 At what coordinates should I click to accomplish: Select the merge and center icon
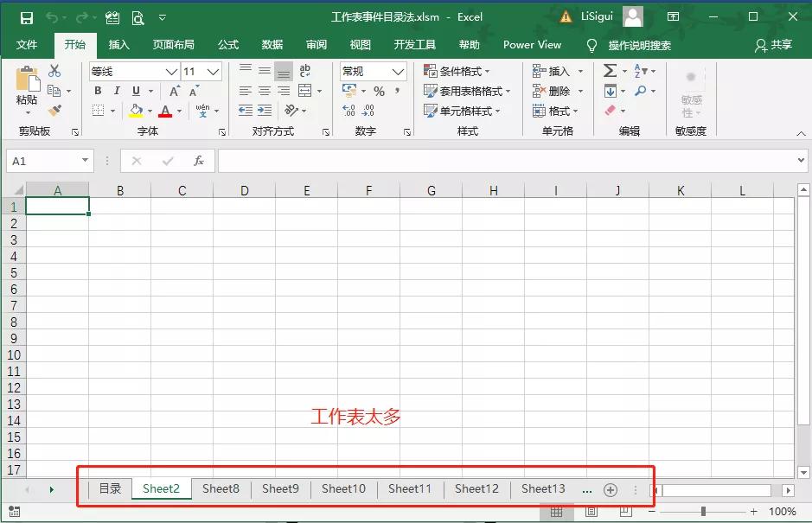(x=306, y=91)
